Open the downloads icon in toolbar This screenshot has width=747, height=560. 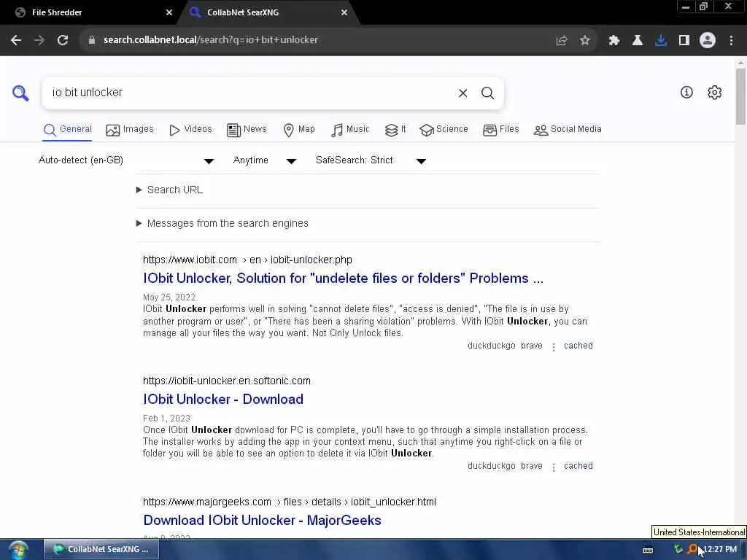click(x=661, y=41)
